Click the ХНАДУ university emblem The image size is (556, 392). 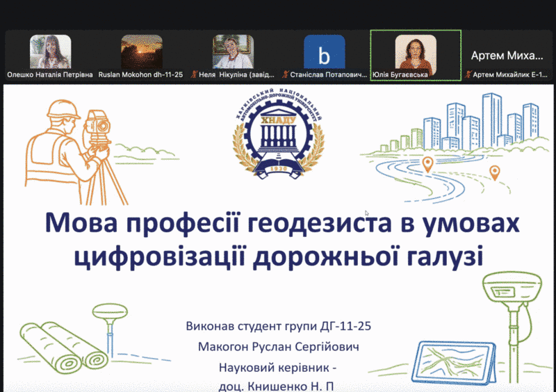tap(278, 137)
